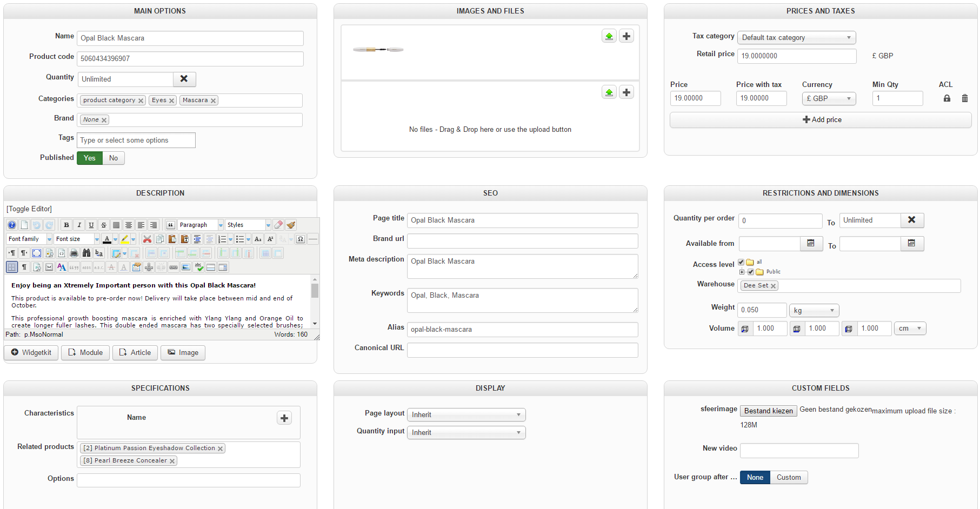Clean up messy code with the broom
Screen dimensions: 980x509
pyautogui.click(x=291, y=225)
